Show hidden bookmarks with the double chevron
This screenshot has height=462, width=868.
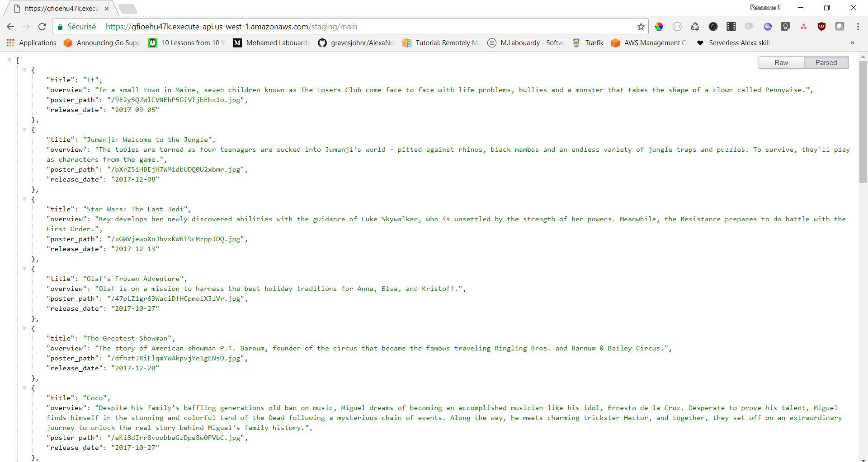point(852,43)
